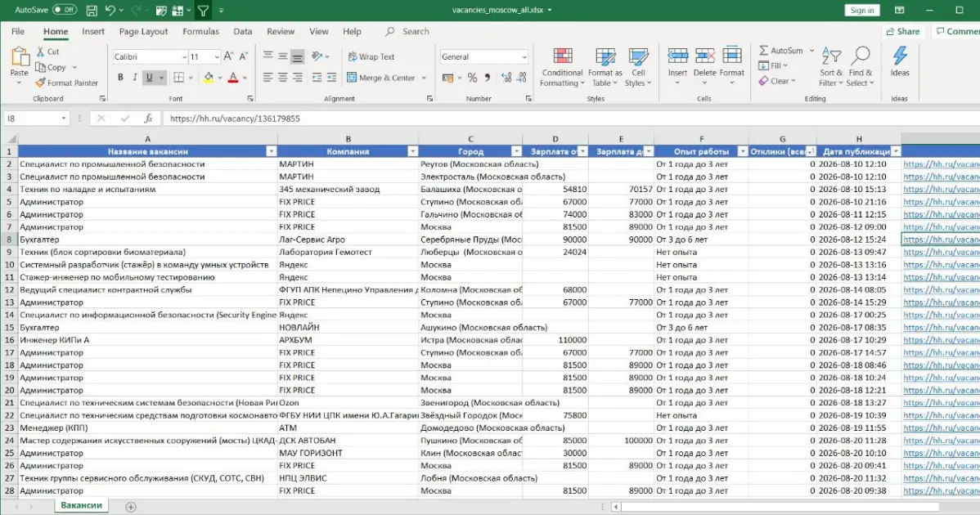Toggle the AutoSave switch

(65, 10)
